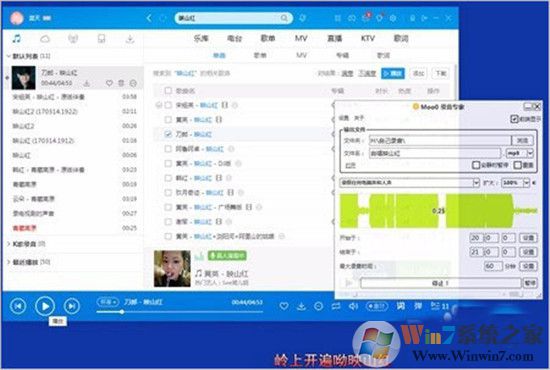550x370 pixels.
Task: Play the current song
Action: point(45,306)
